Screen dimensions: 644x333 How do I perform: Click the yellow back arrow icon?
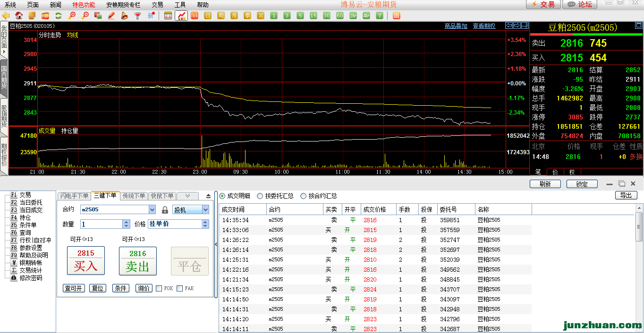click(x=6, y=16)
